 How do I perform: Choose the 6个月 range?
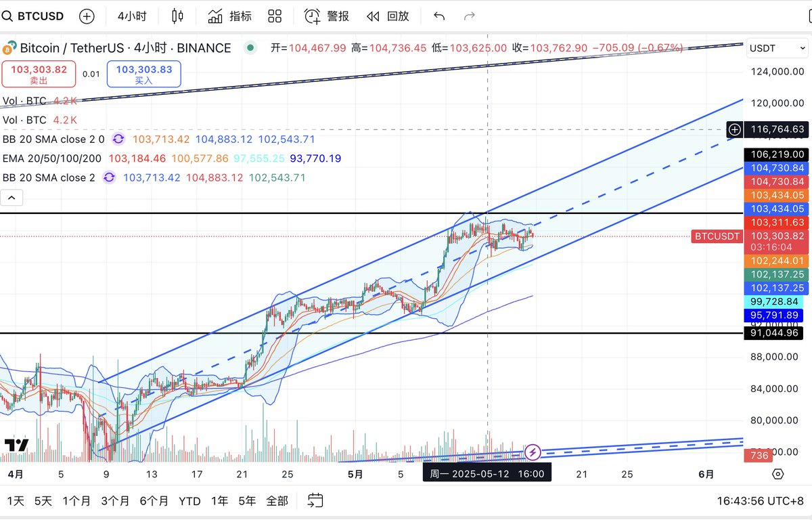click(x=154, y=501)
